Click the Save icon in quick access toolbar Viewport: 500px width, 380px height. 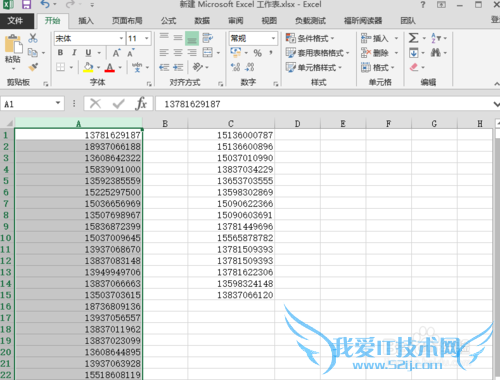tap(26, 4)
